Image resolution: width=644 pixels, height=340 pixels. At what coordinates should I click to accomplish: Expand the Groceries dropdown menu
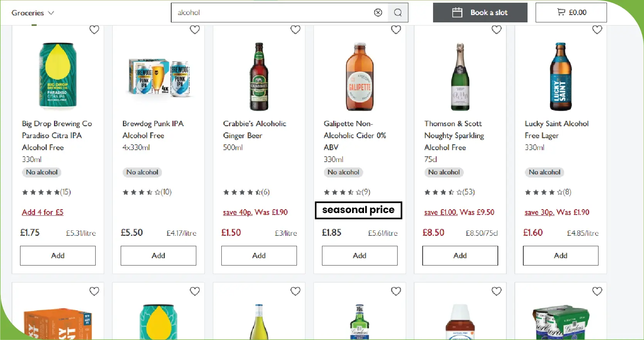pos(33,13)
